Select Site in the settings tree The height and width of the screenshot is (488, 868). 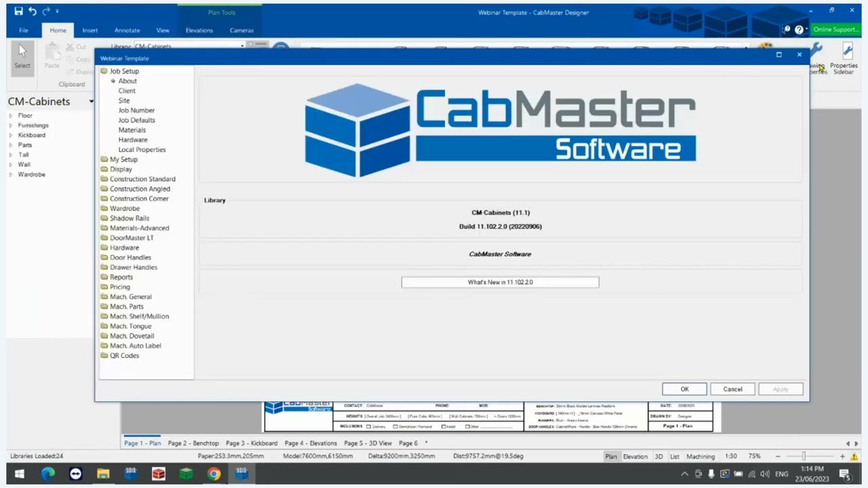(x=124, y=100)
